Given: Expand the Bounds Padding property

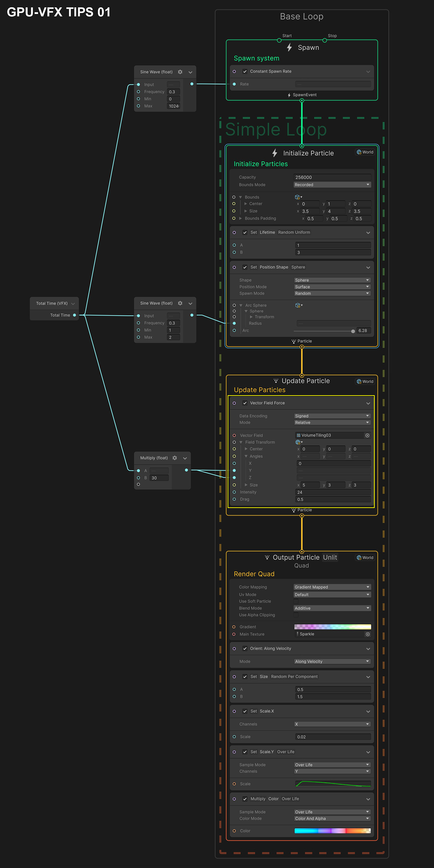Looking at the screenshot, I should point(240,218).
